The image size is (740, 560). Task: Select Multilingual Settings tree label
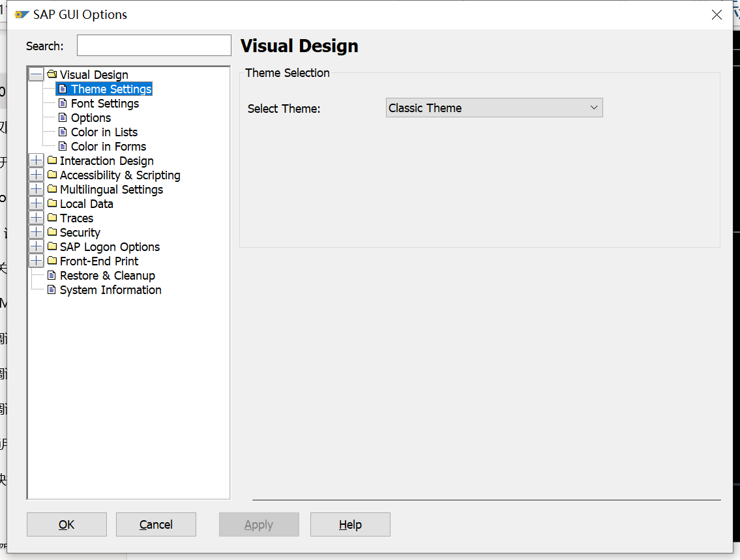[111, 189]
